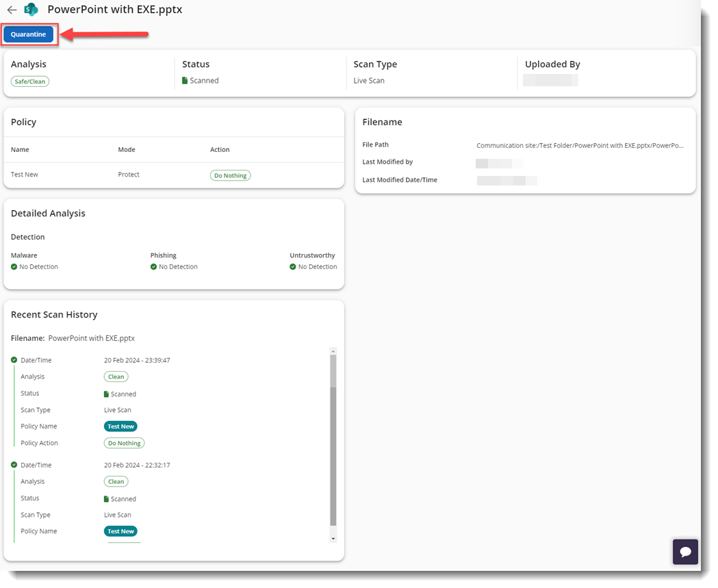The width and height of the screenshot is (718, 588).
Task: Click the truncated File Path value
Action: point(580,145)
